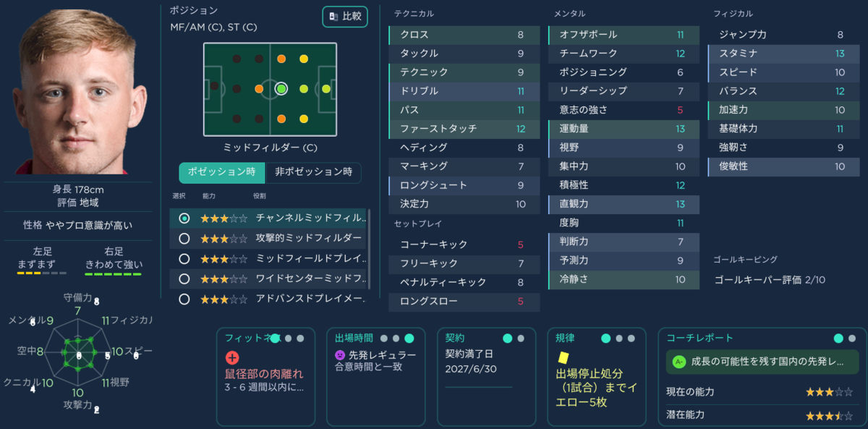Select the 攻撃的ミッドフィルダー role radio button
The image size is (868, 429).
tap(184, 238)
